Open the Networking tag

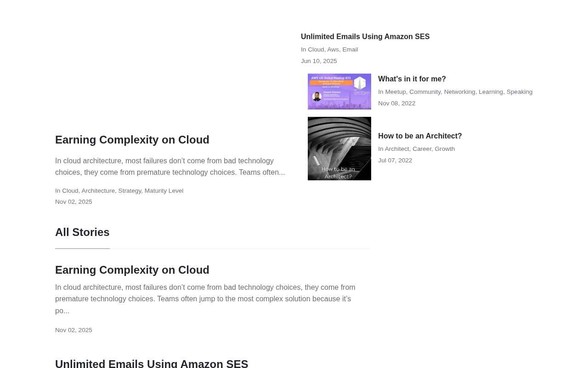coord(459,92)
